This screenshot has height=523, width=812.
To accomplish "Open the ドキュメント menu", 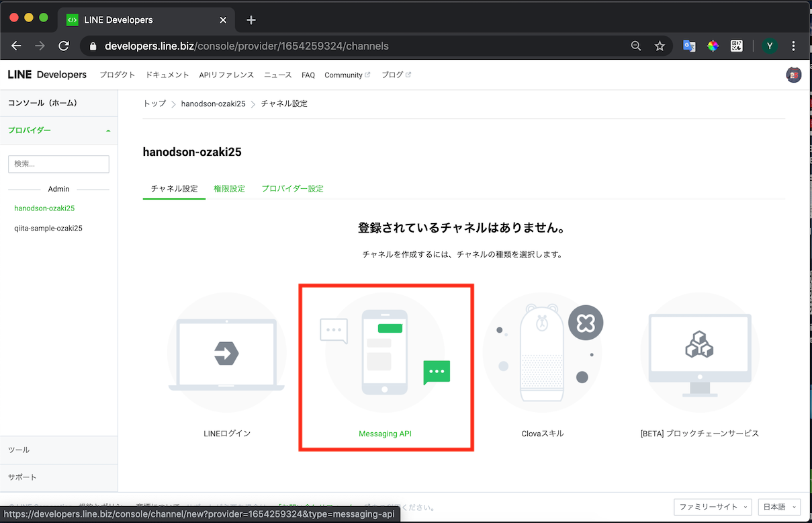I will (167, 75).
